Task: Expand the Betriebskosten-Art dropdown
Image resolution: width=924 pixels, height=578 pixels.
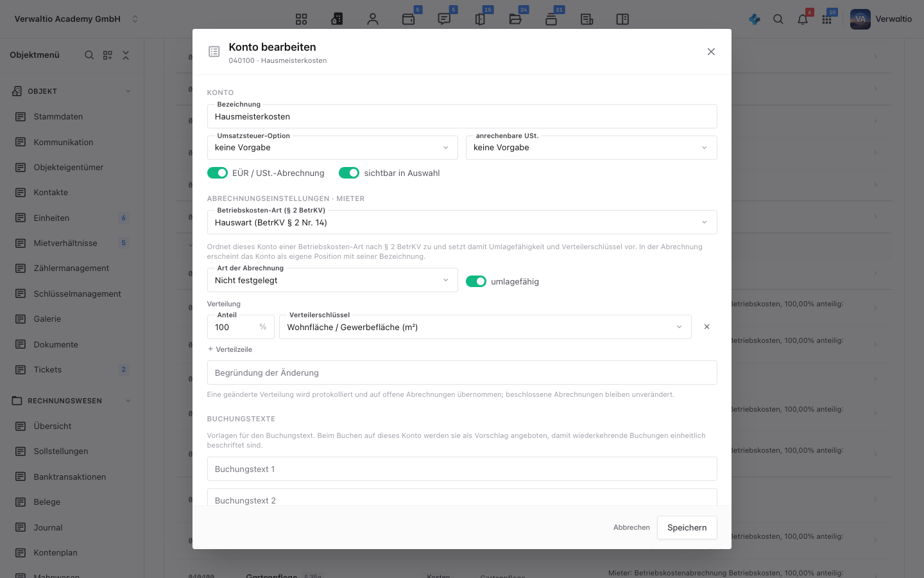Action: point(462,222)
